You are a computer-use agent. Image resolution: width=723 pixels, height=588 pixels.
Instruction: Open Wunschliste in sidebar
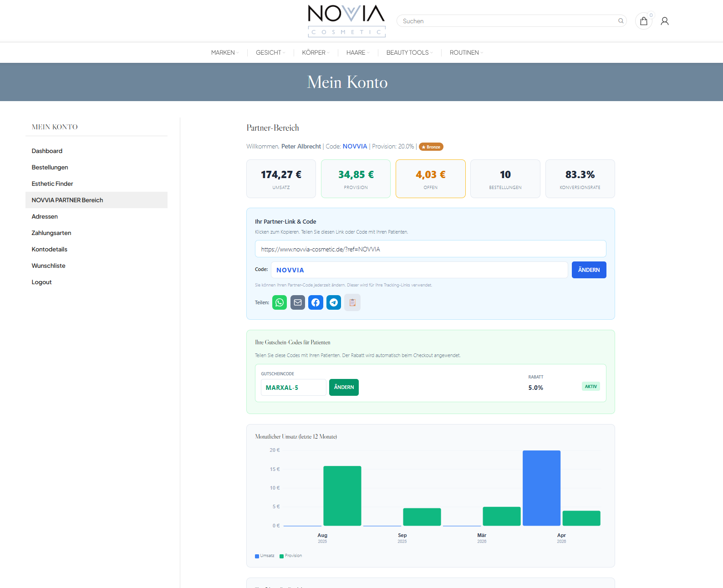[x=97, y=266]
